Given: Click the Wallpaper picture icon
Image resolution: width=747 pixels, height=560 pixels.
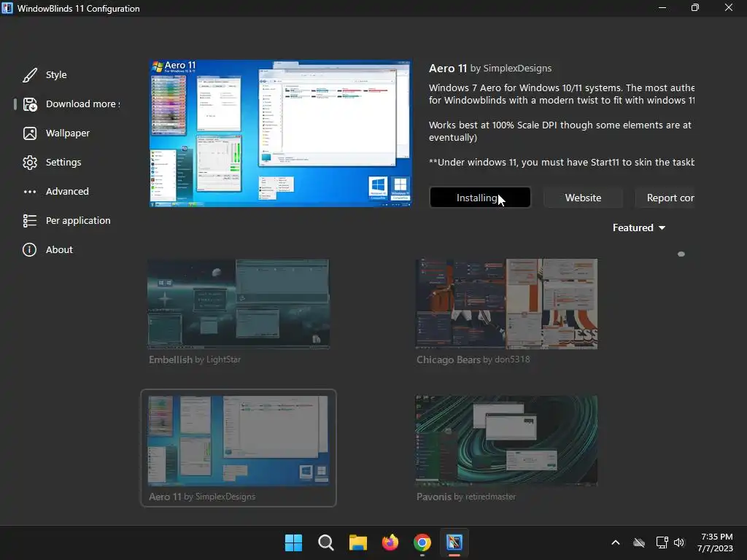Looking at the screenshot, I should 29,133.
